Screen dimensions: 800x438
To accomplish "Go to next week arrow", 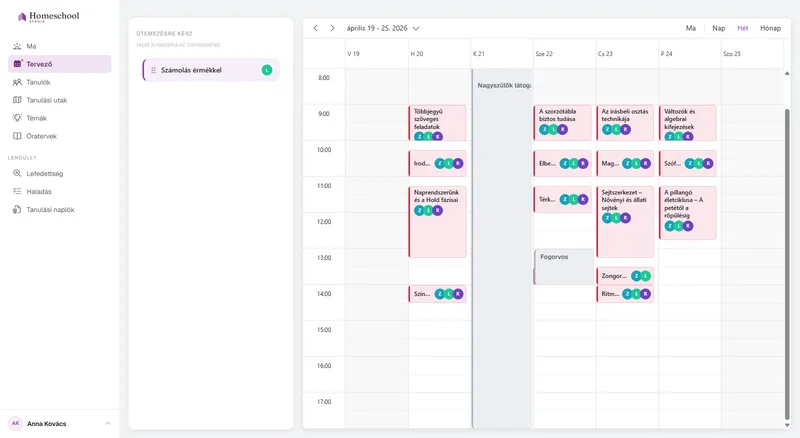I will 332,28.
